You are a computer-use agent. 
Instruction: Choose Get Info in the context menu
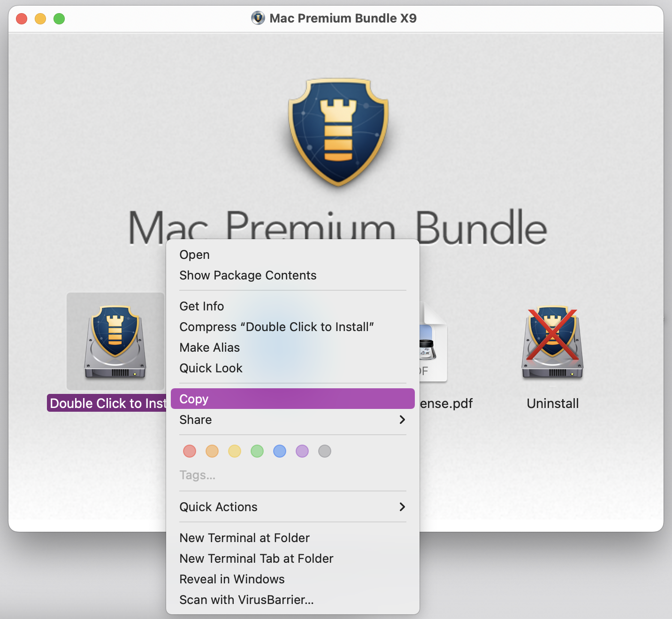point(293,306)
